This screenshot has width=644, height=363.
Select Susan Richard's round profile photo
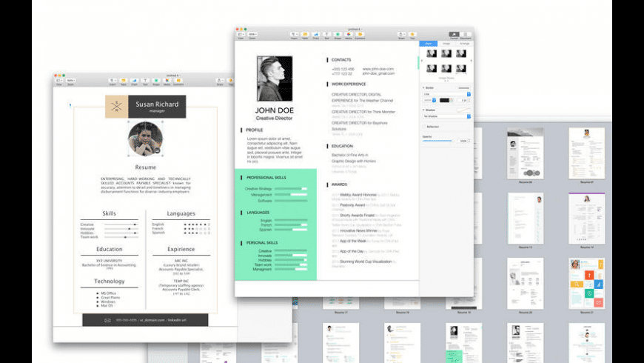click(x=145, y=139)
